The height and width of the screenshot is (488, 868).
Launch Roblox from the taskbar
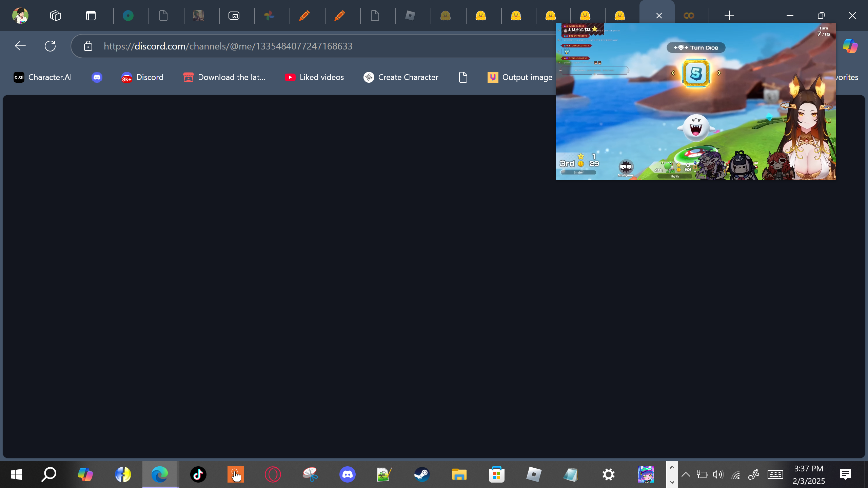534,474
